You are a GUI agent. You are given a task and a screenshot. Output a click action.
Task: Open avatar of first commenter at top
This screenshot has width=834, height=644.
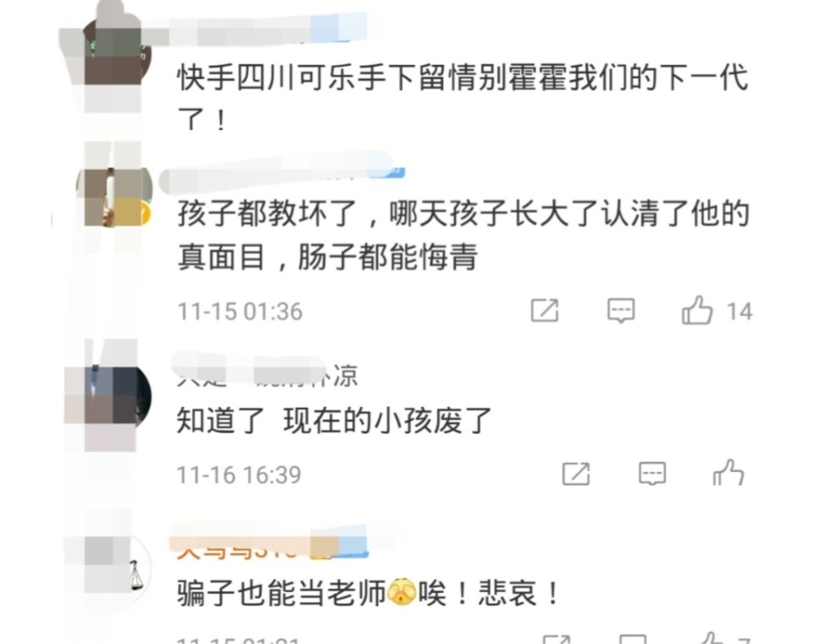click(x=117, y=53)
